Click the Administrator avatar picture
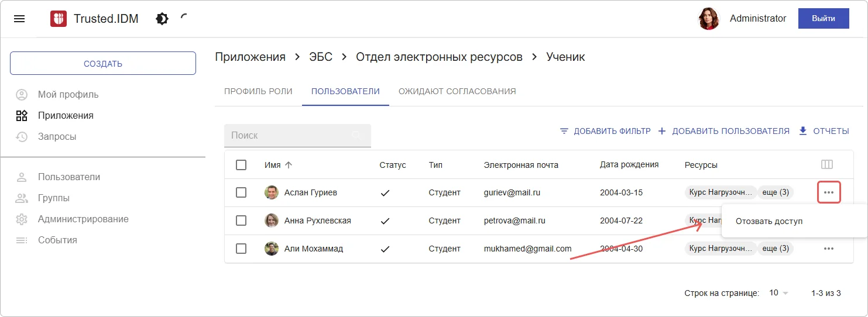868x317 pixels. click(709, 19)
